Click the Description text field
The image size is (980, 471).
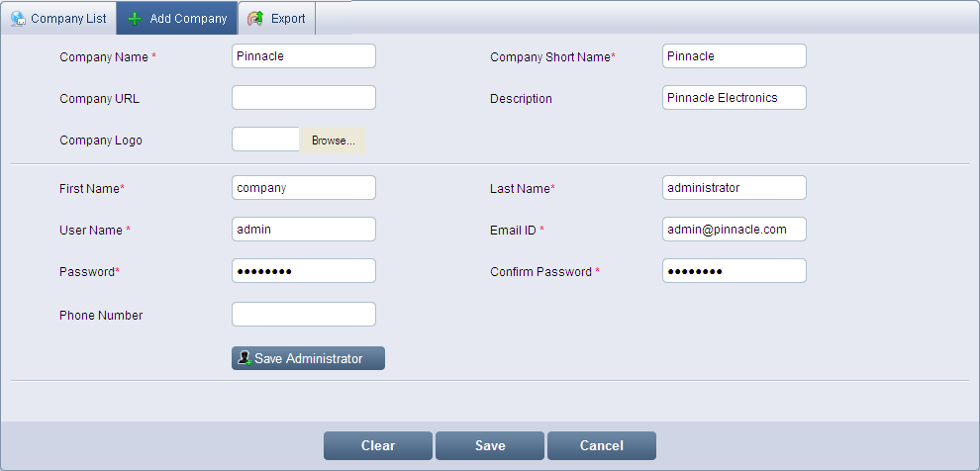pyautogui.click(x=735, y=98)
